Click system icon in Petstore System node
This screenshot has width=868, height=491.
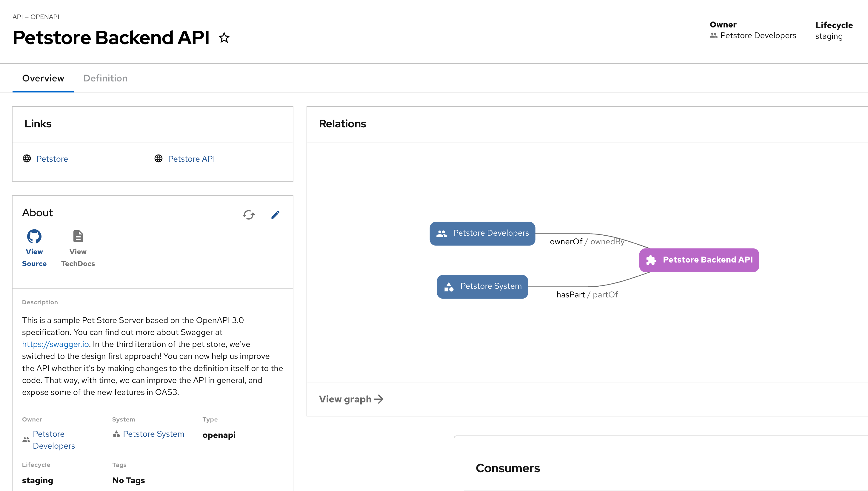coord(449,287)
